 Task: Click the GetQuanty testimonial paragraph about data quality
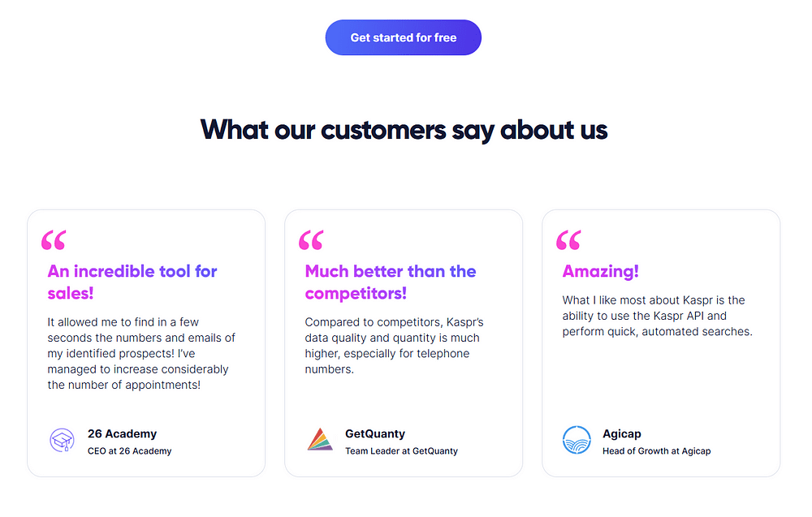[x=394, y=346]
